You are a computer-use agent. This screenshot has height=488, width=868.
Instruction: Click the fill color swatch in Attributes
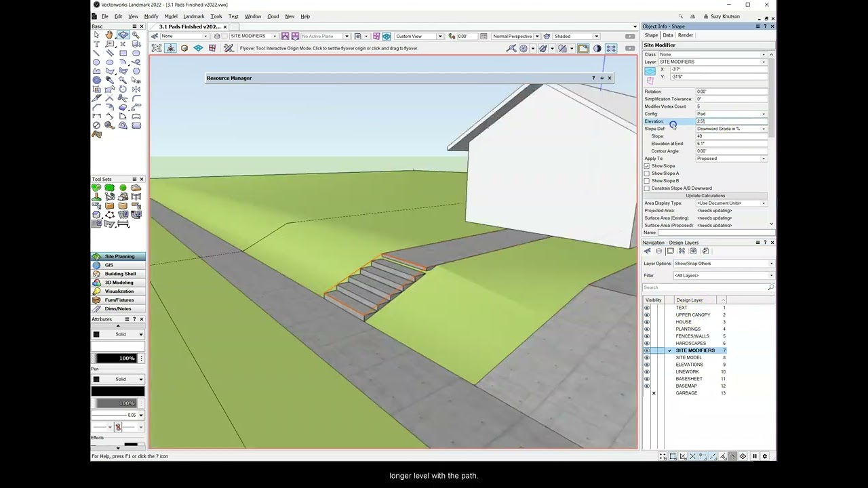118,348
